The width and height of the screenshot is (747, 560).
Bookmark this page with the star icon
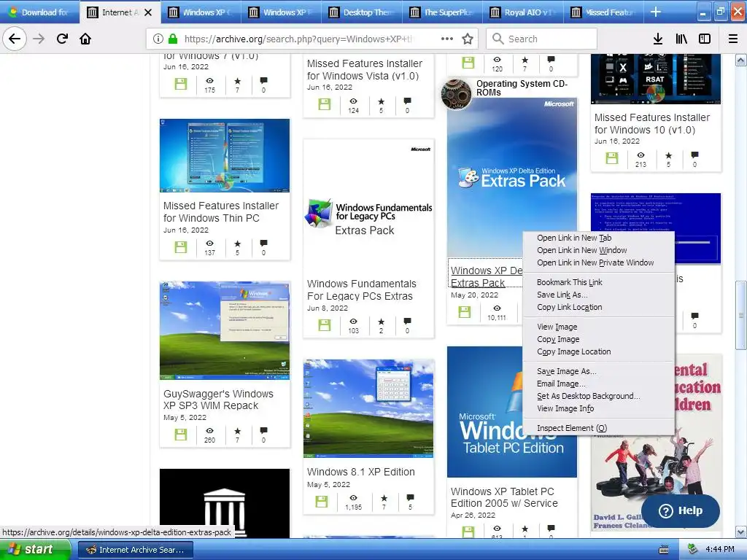click(x=468, y=39)
